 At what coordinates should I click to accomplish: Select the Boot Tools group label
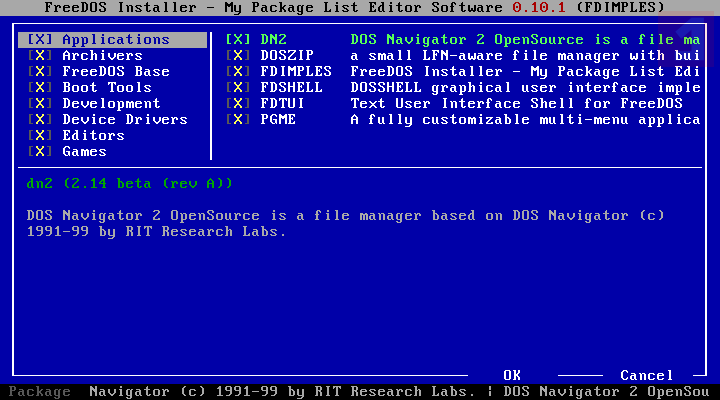pos(107,88)
